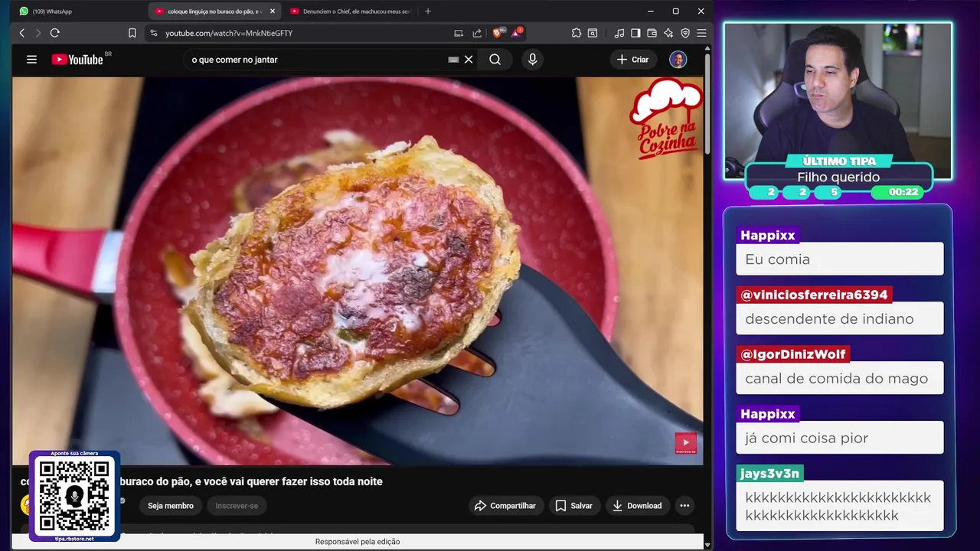The image size is (980, 551).
Task: Click username @viniciosferreira6394 in chat
Action: [814, 295]
